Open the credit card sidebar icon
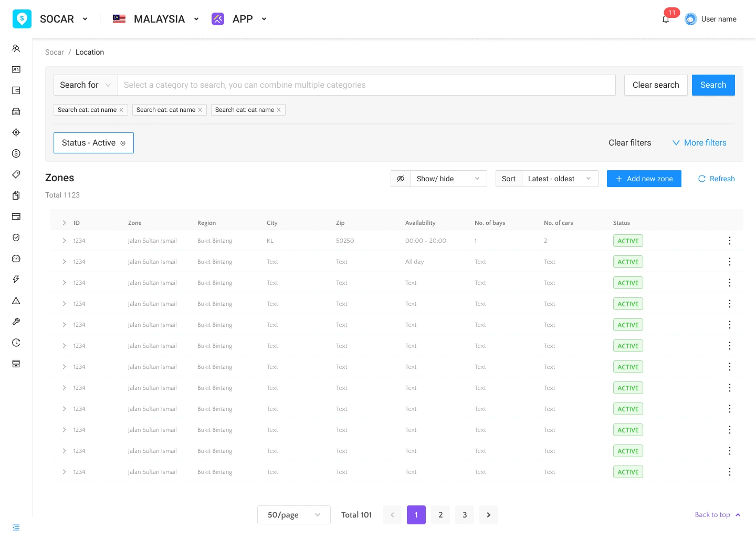Screen dimensions: 756x538 [x=16, y=216]
